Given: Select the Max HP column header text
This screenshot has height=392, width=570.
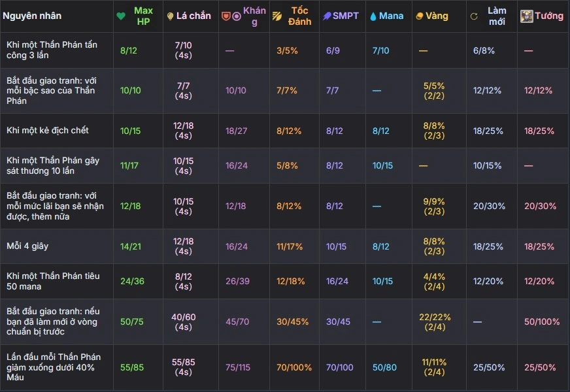Looking at the screenshot, I should point(143,16).
